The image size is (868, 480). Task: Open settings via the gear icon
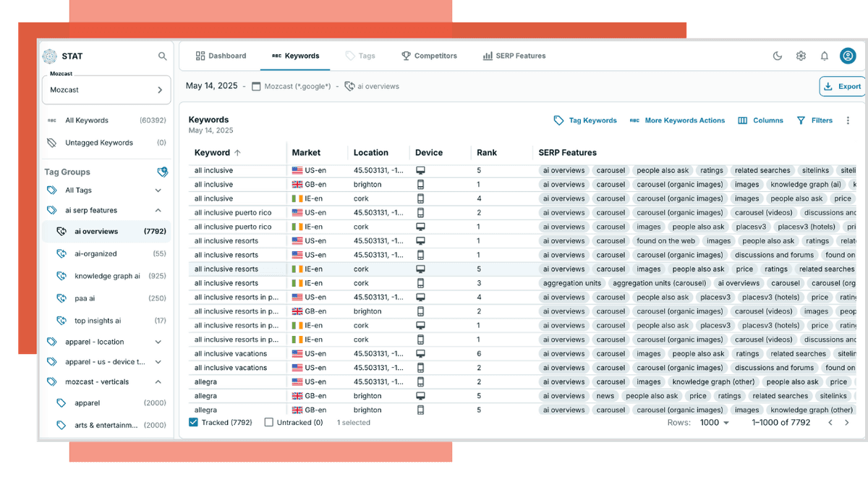coord(801,56)
